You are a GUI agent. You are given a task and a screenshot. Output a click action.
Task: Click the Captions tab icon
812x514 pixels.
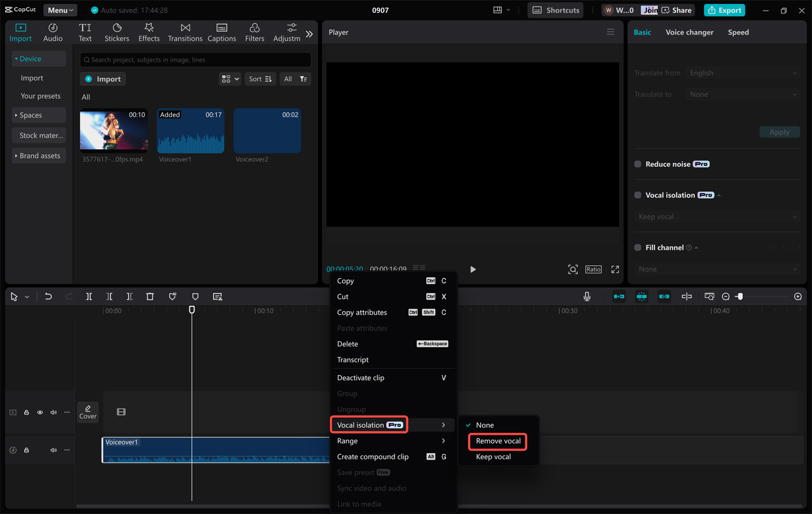point(222,32)
